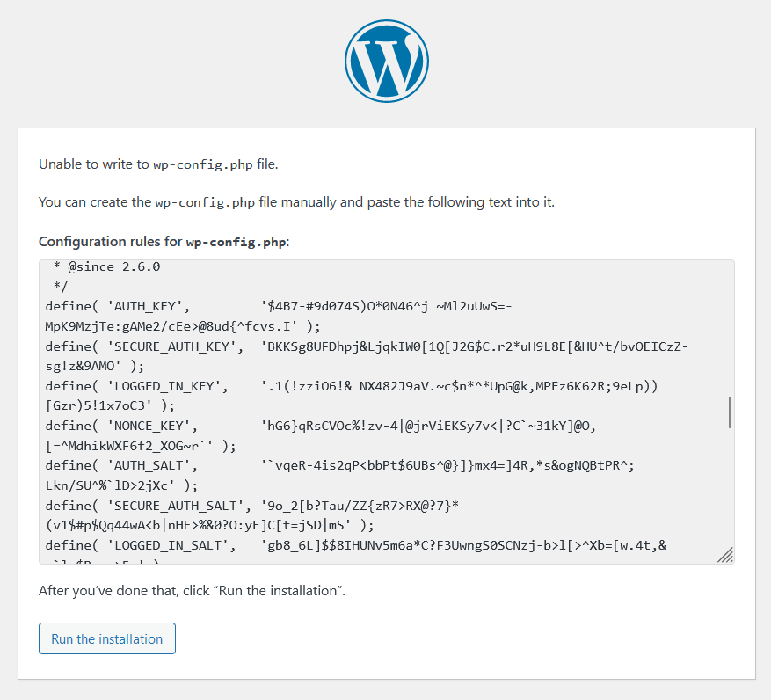Place cursor on the SECURE_AUTH_SALT define line
This screenshot has width=771, height=700.
click(251, 506)
